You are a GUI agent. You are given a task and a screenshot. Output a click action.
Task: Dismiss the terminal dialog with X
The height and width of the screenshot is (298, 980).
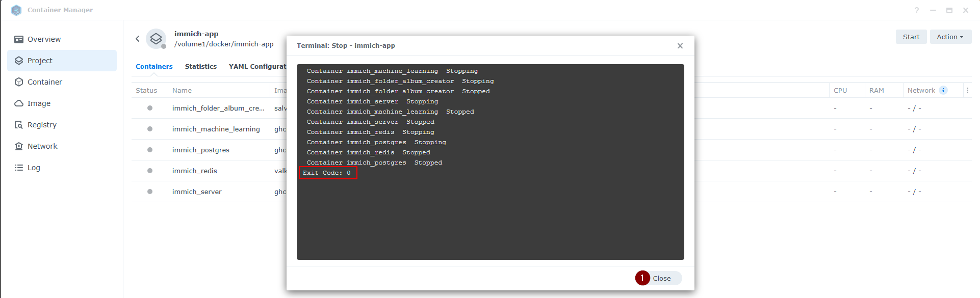[x=680, y=46]
